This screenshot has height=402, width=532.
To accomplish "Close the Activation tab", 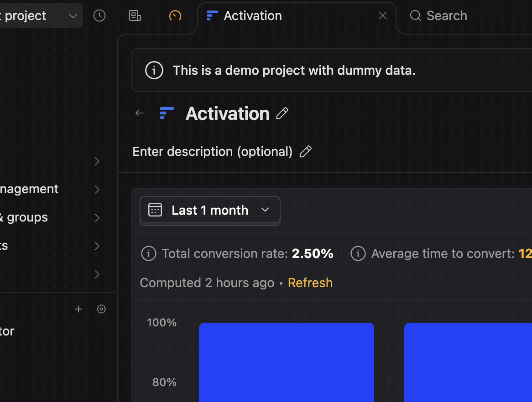I will tap(383, 15).
